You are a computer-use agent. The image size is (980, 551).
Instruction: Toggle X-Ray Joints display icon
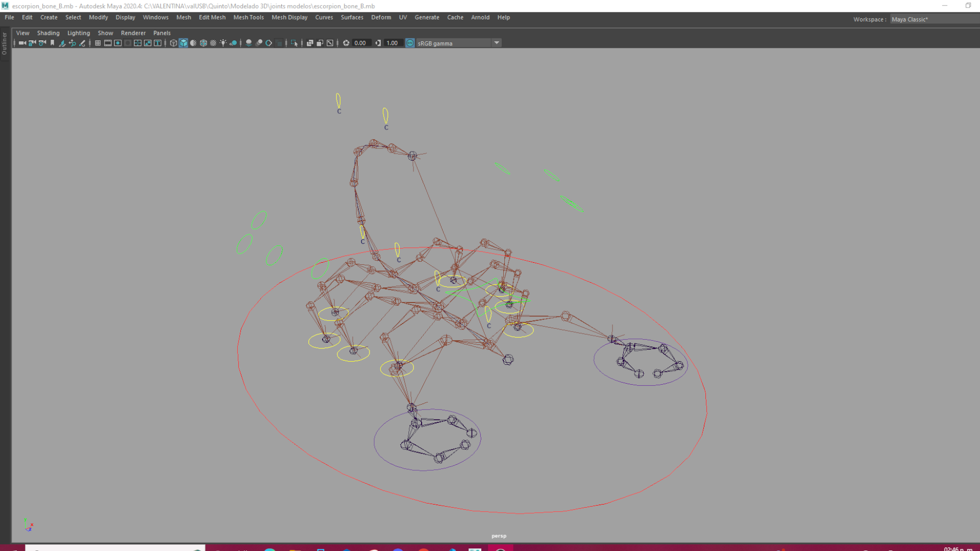pyautogui.click(x=330, y=43)
